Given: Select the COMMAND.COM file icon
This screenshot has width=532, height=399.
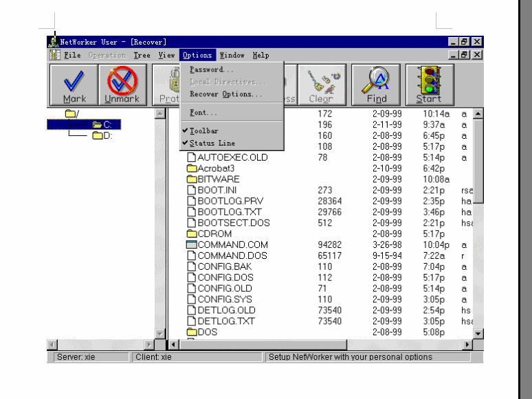Looking at the screenshot, I should pyautogui.click(x=192, y=244).
